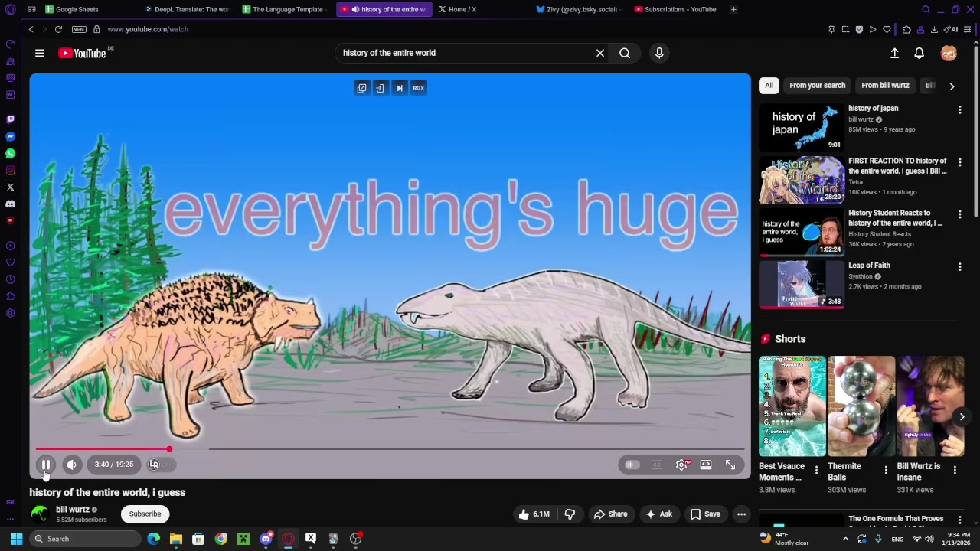The image size is (980, 551).
Task: Toggle subtitles with the CC icon
Action: pyautogui.click(x=657, y=465)
